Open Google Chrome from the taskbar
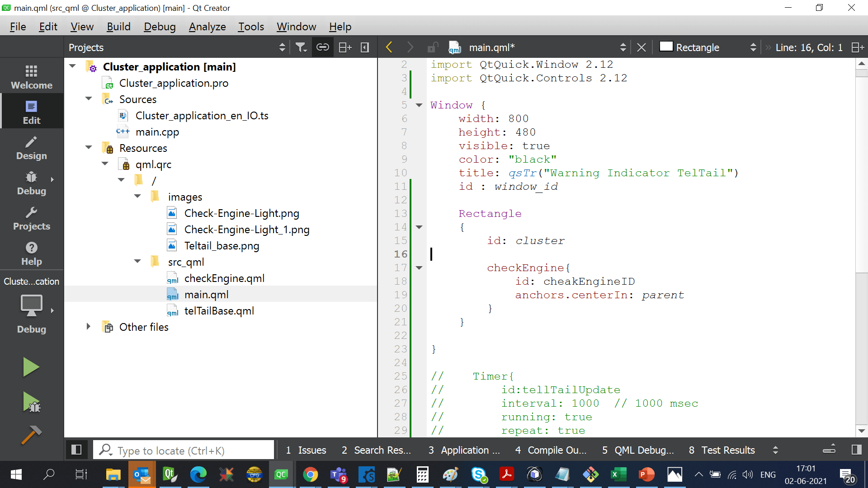Image resolution: width=868 pixels, height=488 pixels. click(x=310, y=474)
